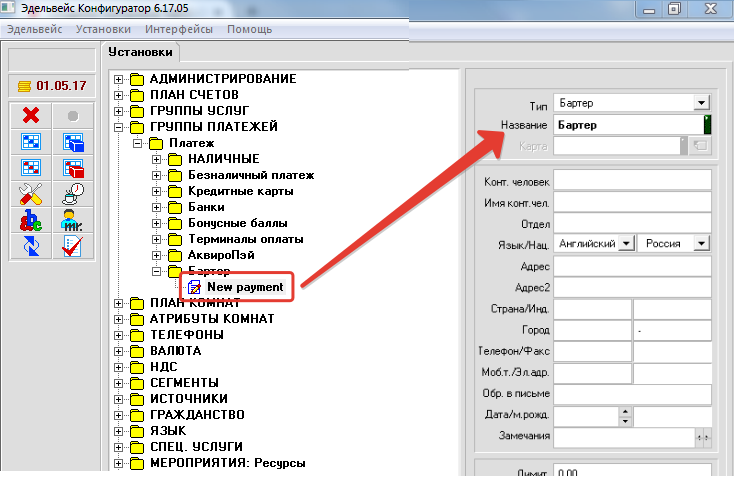Collapse the ГРУППЫ ПЛАТЕЖЕЙ tree node
This screenshot has width=734, height=477.
click(x=120, y=127)
